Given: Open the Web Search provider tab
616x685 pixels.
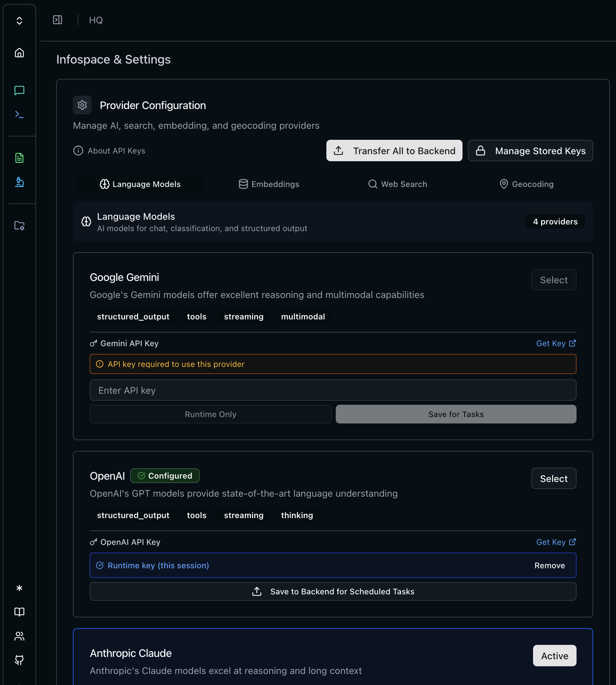Looking at the screenshot, I should point(398,184).
